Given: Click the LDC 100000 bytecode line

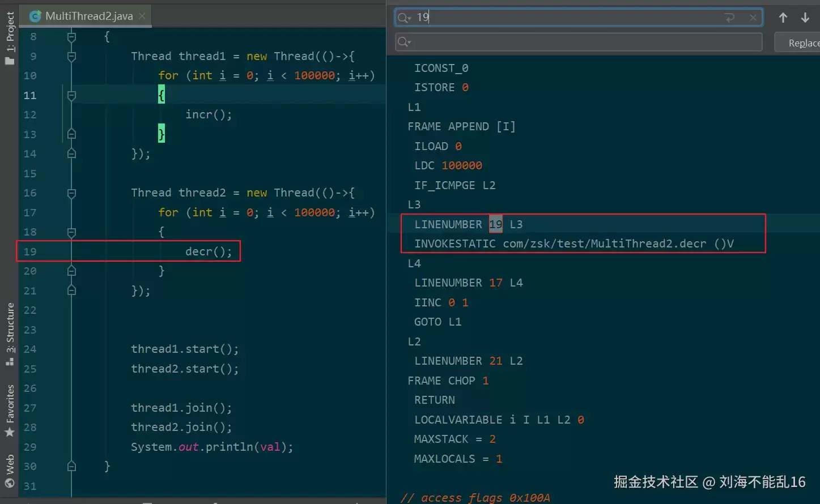Looking at the screenshot, I should pos(448,165).
